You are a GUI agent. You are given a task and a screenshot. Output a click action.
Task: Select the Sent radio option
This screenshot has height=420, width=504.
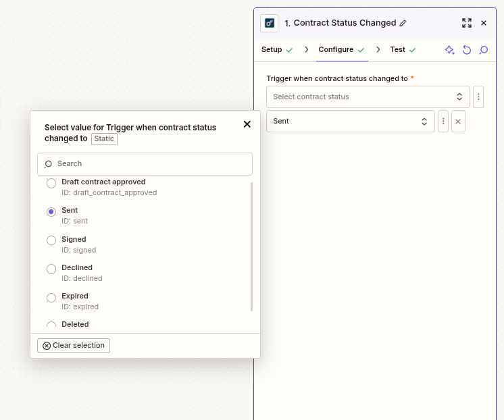point(51,212)
